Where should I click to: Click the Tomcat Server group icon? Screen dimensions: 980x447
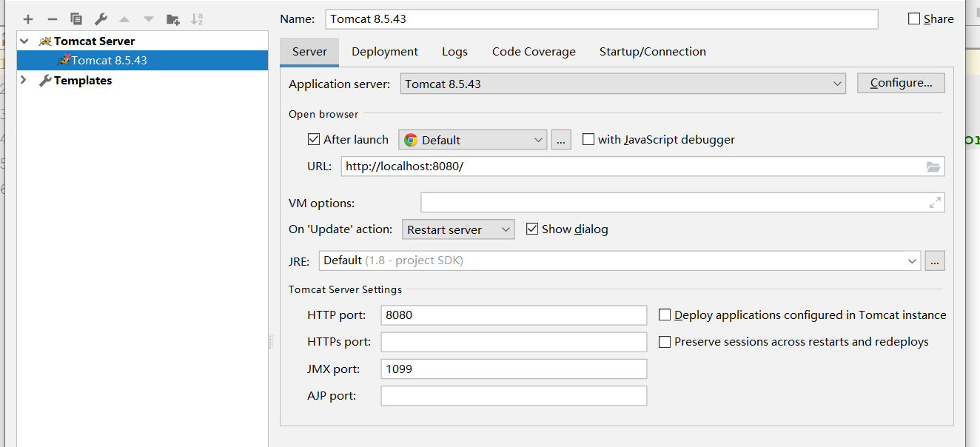pyautogui.click(x=45, y=41)
